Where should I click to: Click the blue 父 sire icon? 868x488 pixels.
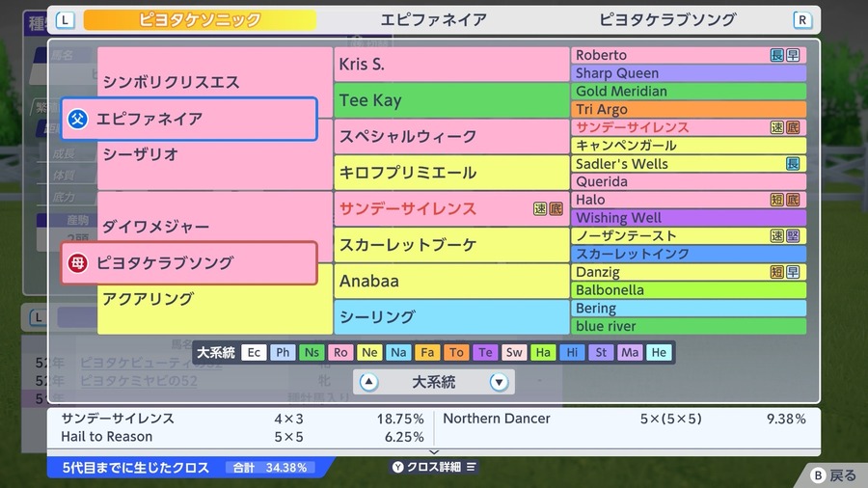click(x=78, y=119)
